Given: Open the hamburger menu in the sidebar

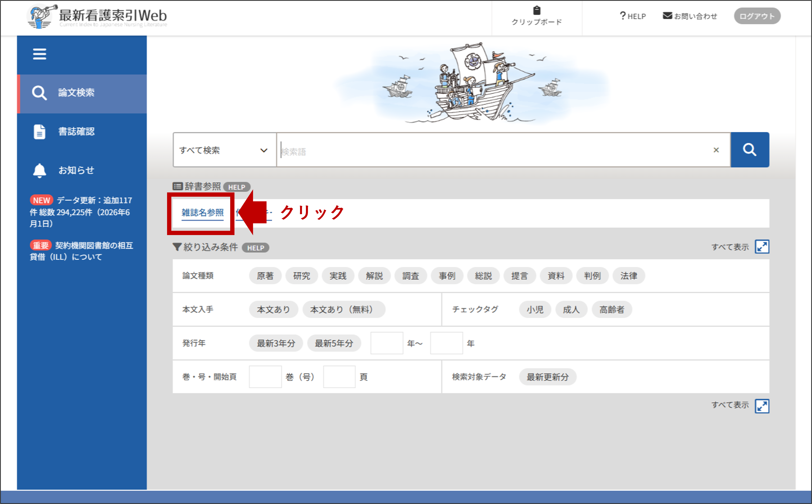Looking at the screenshot, I should (39, 54).
